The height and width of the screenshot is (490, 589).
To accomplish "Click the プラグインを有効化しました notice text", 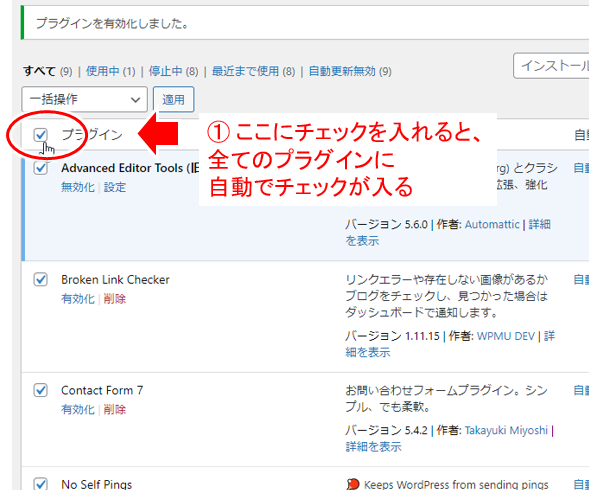I will click(x=112, y=23).
